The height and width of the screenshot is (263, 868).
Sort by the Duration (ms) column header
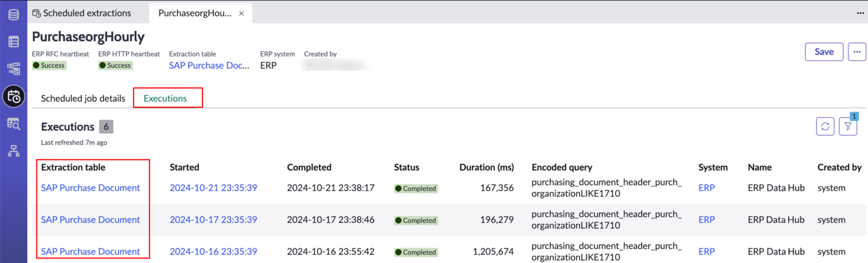click(x=486, y=167)
